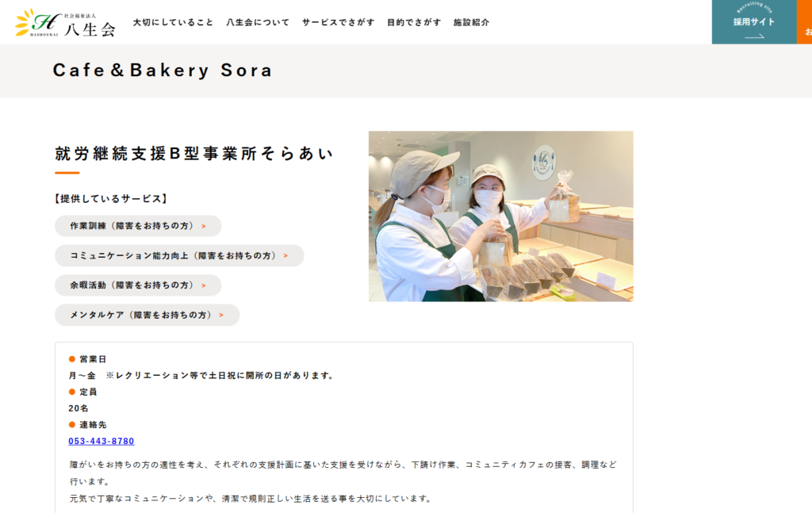Click the orange bullet beside 営業日
The width and height of the screenshot is (812, 513).
pos(72,359)
